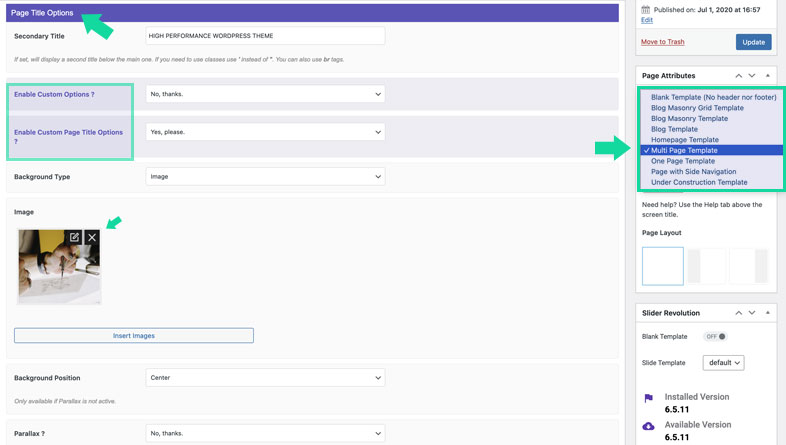Click the calendar icon beside Published on
This screenshot has width=786, height=445.
click(x=647, y=9)
